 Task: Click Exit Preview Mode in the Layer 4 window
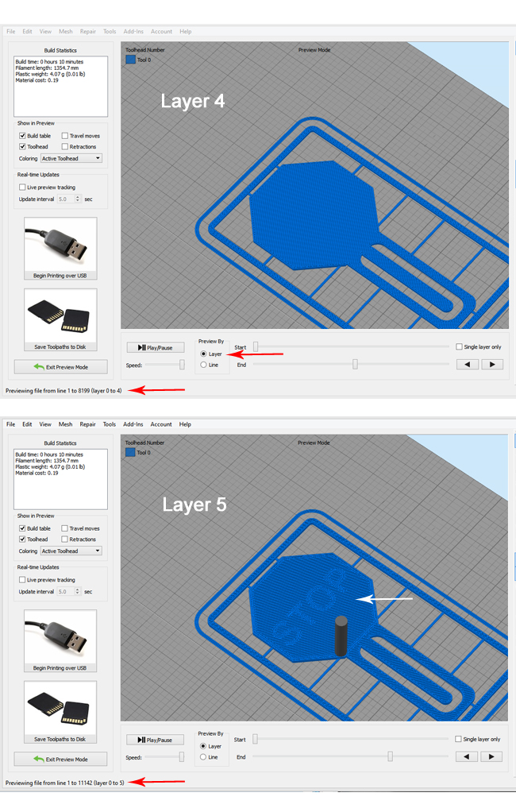pos(60,366)
